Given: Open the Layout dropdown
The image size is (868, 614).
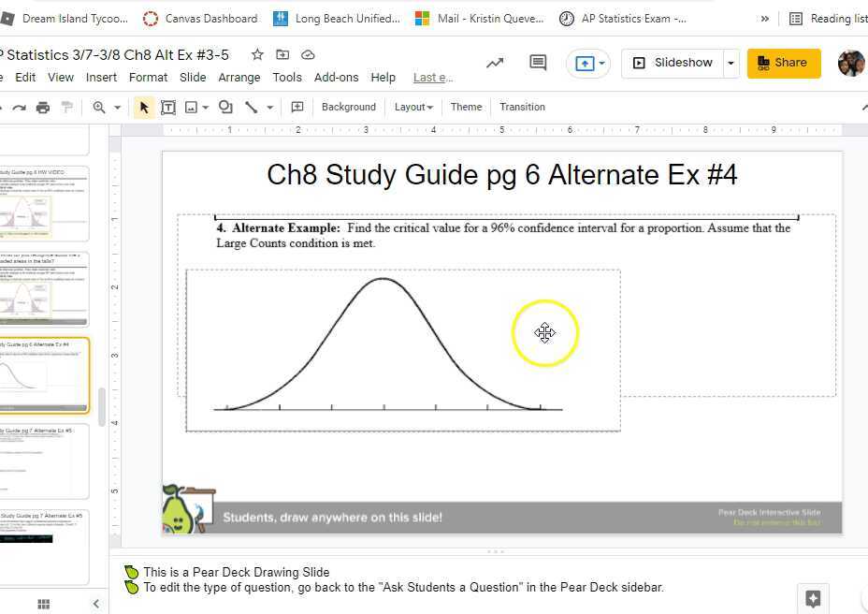Looking at the screenshot, I should pyautogui.click(x=412, y=107).
